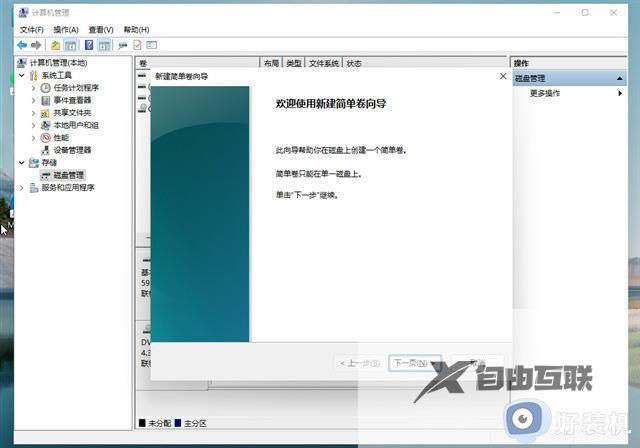Open the 更多操作 submenu arrow
The image size is (640, 448).
click(x=620, y=93)
